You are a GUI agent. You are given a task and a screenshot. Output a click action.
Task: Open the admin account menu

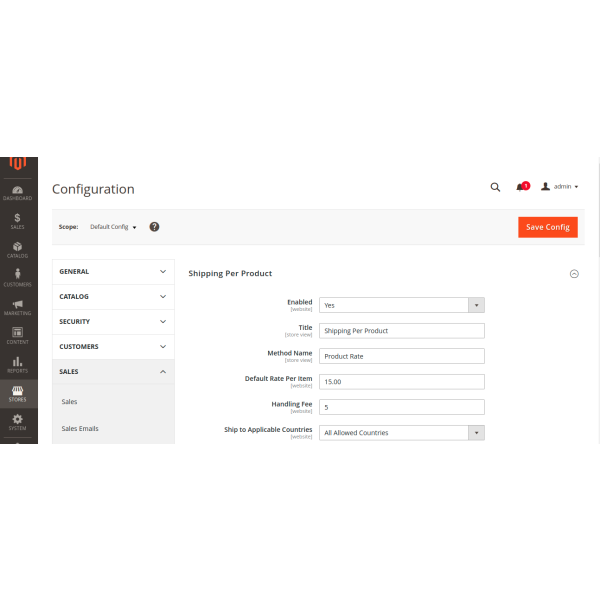coord(560,187)
